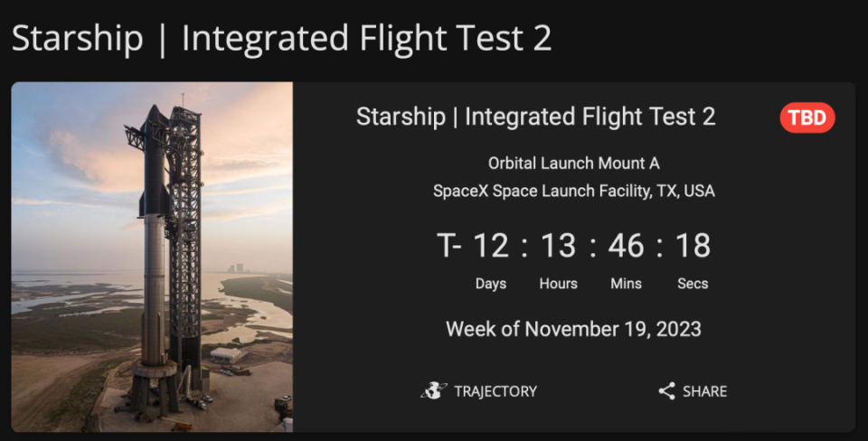Select the page heading Starship Integrated Flight Test 2
868x441 pixels.
(x=281, y=38)
